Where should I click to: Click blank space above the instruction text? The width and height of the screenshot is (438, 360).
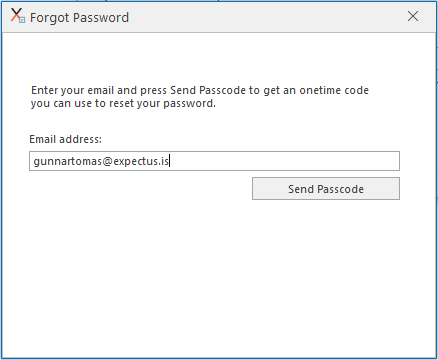(219, 58)
